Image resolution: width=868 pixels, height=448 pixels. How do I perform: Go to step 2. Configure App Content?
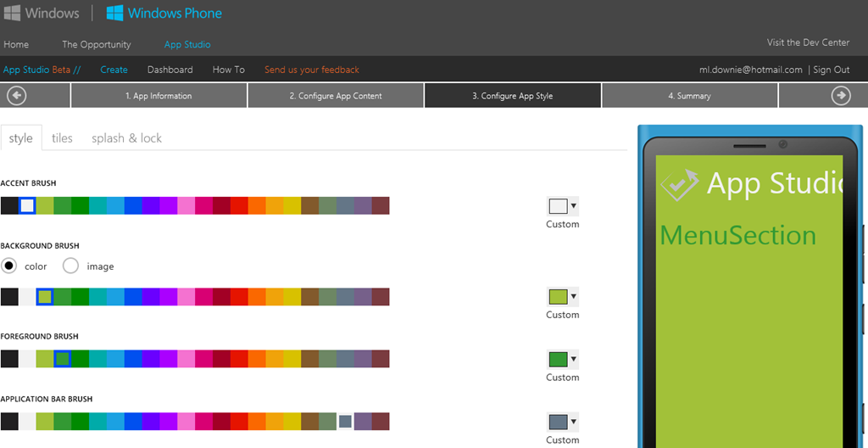pyautogui.click(x=336, y=95)
